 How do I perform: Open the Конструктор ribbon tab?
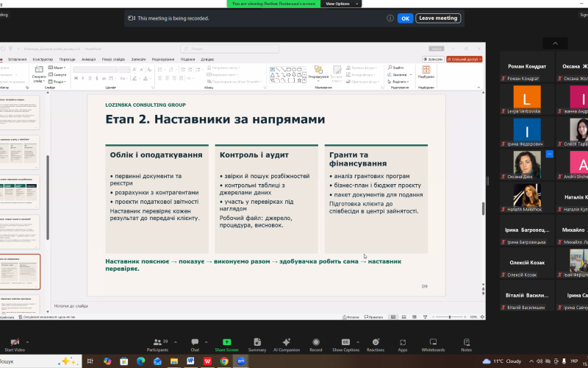(43, 60)
